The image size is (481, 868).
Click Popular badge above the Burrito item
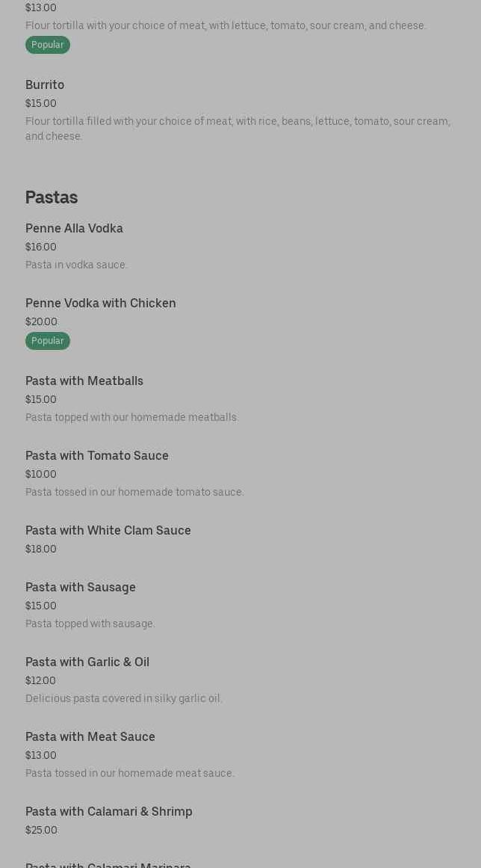click(x=48, y=45)
